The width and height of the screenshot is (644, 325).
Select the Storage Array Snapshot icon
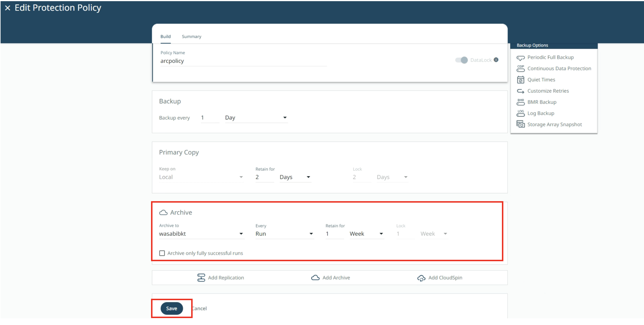[520, 124]
